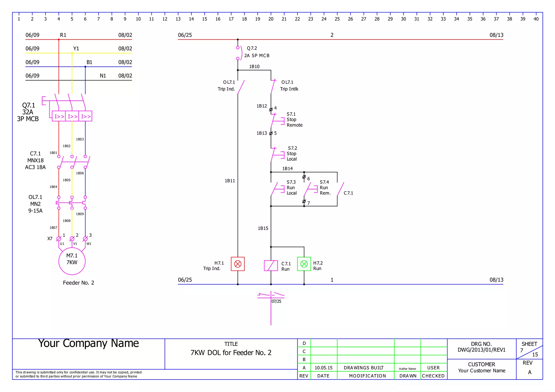Image resolution: width=555 pixels, height=392 pixels.
Task: Click the C7.1 holding contact in parallel branch
Action: click(340, 189)
